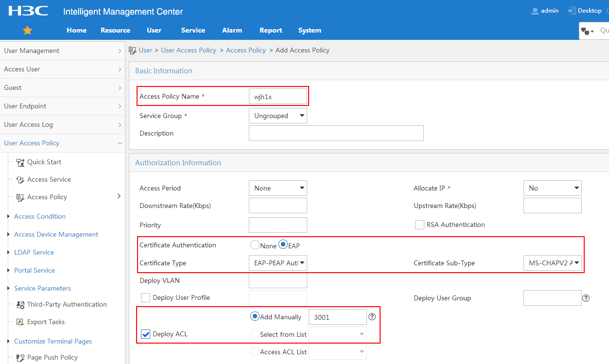Choose Access ACL List radio
Screen dimensions: 609x364
click(x=255, y=352)
